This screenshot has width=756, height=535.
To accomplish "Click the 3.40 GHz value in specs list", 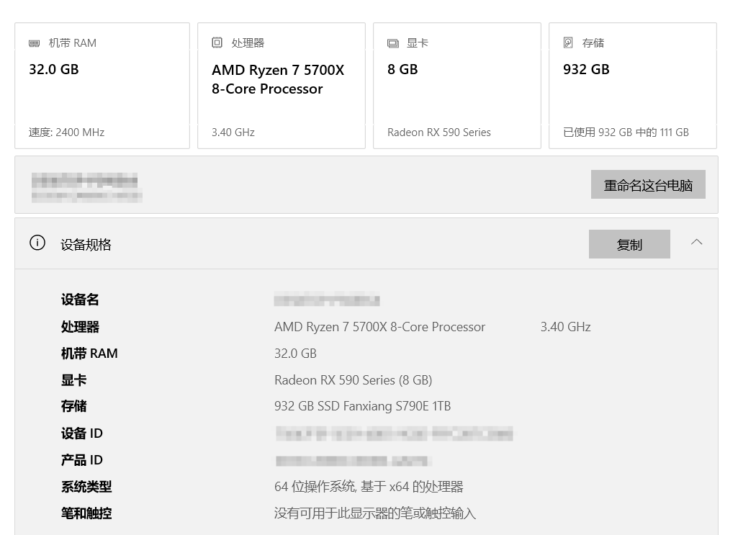I will coord(565,327).
